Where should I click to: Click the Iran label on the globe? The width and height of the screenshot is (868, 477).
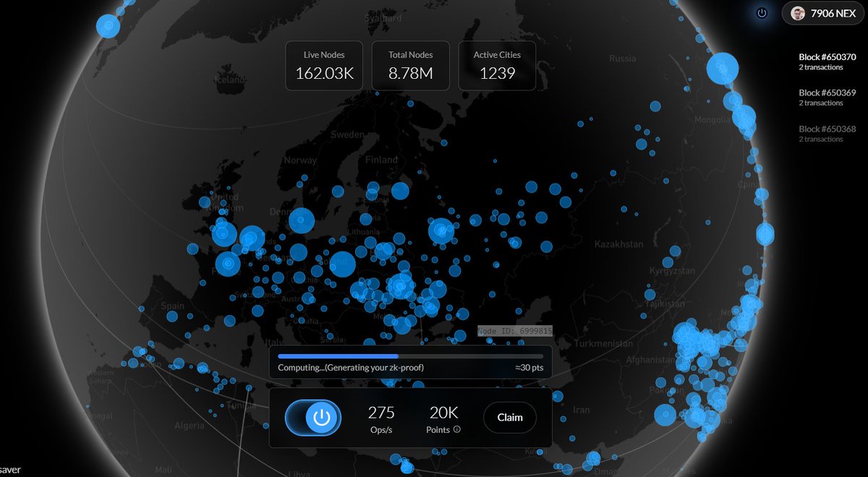pos(582,409)
